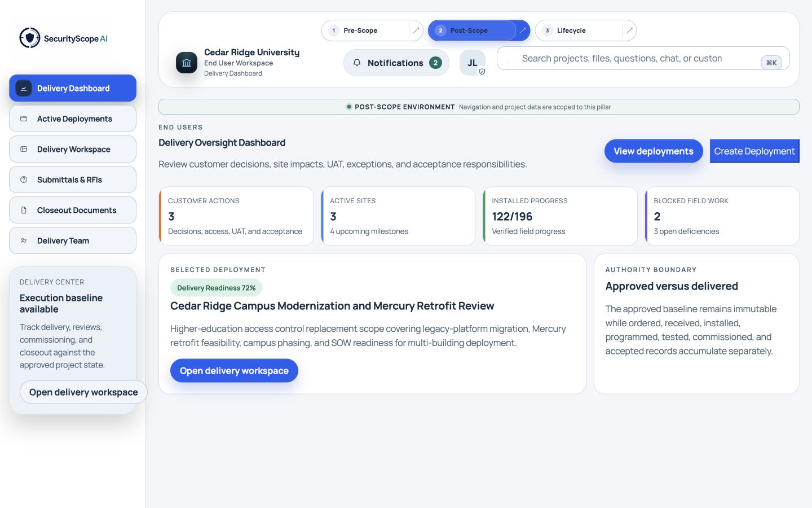Open Lifecycle using its arrow icon
The image size is (812, 508).
(x=629, y=30)
